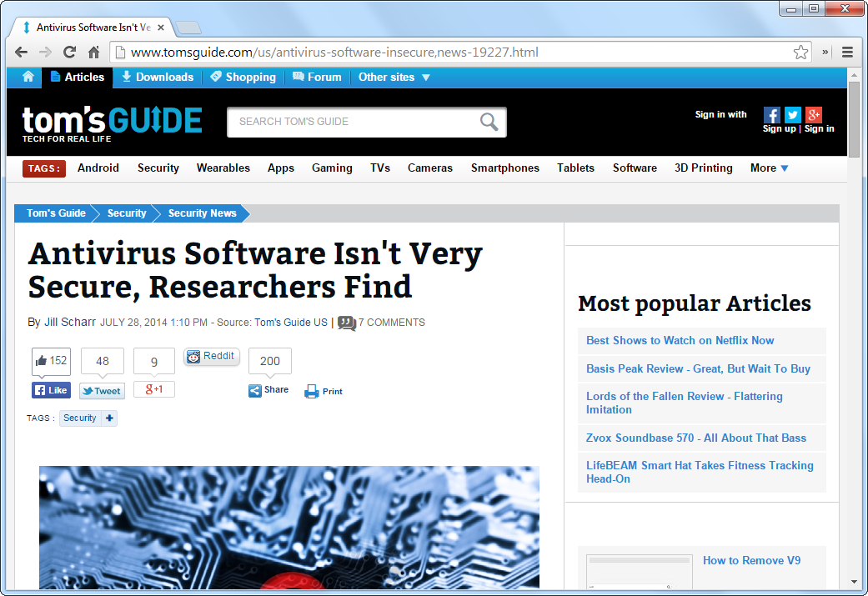This screenshot has height=596, width=868.
Task: Click the home icon in the blue navigation bar
Action: point(28,77)
